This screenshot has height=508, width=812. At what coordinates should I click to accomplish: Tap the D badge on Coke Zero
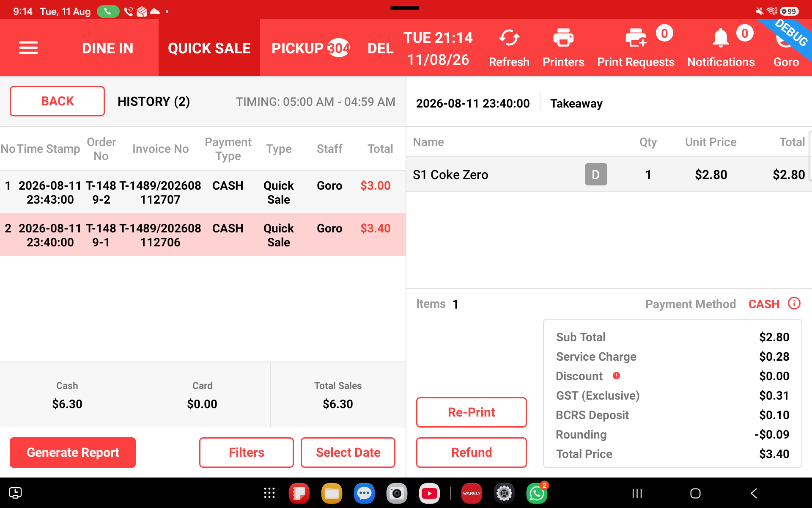[596, 174]
